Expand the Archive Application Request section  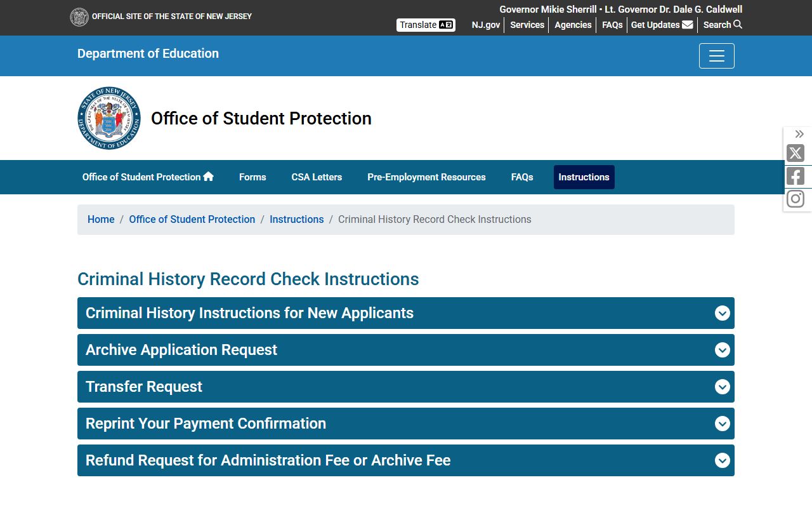[x=406, y=350]
